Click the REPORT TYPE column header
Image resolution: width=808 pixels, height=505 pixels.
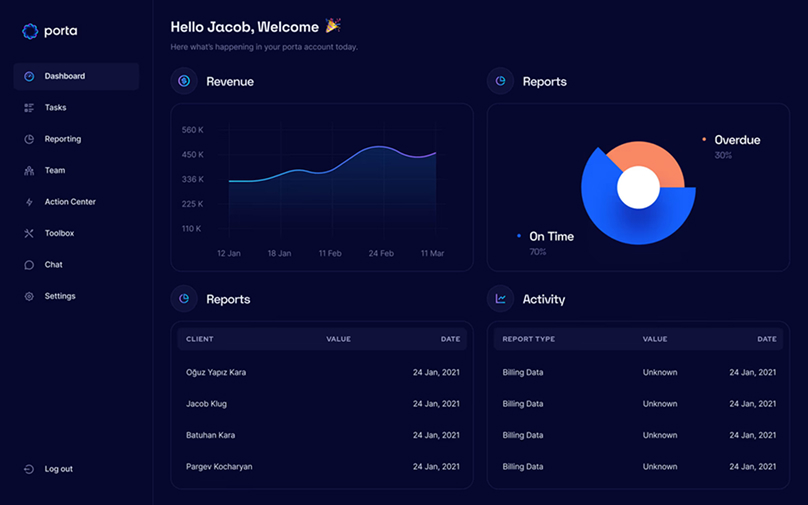(x=528, y=339)
